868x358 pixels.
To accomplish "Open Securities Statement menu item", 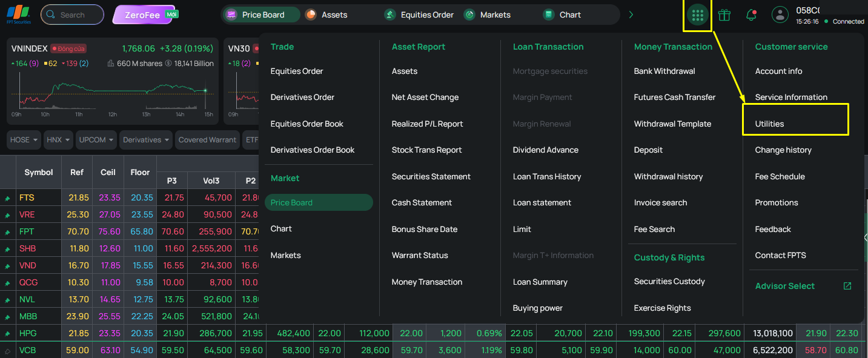I will pos(431,176).
